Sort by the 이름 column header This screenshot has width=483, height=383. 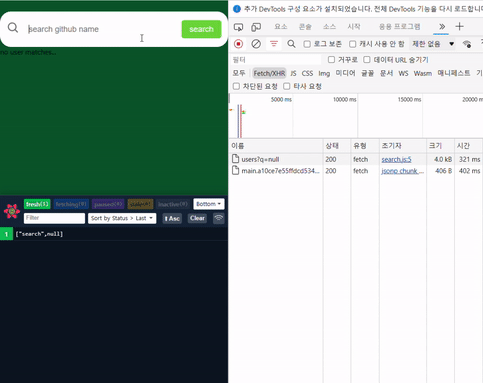(x=276, y=146)
